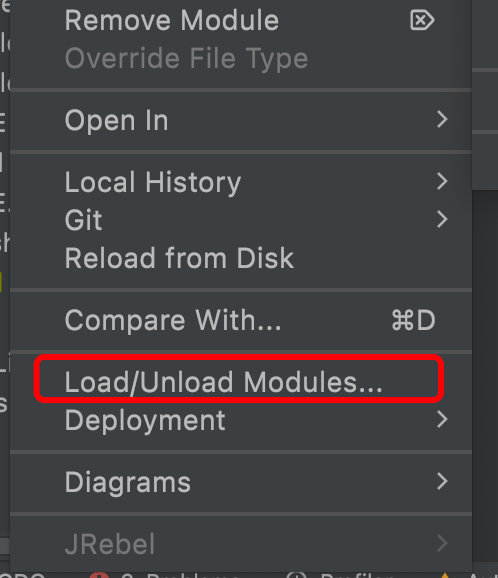Select the Deployment menu entry
The width and height of the screenshot is (498, 578).
(241, 420)
